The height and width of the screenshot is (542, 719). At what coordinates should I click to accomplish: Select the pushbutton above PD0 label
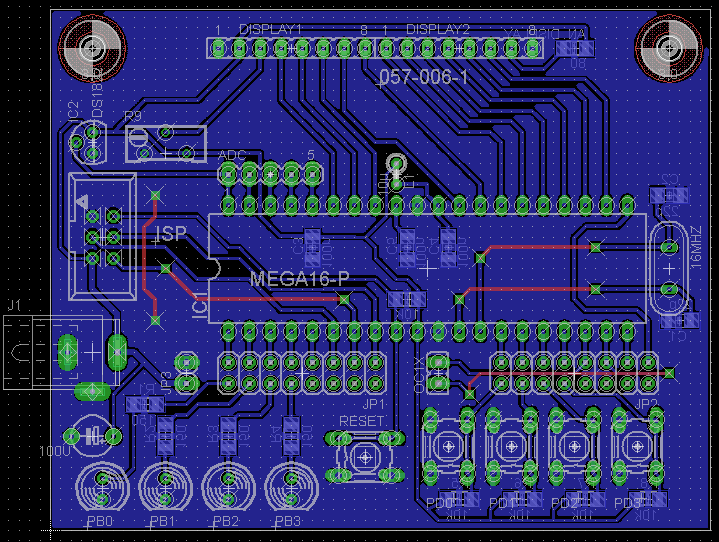(448, 446)
